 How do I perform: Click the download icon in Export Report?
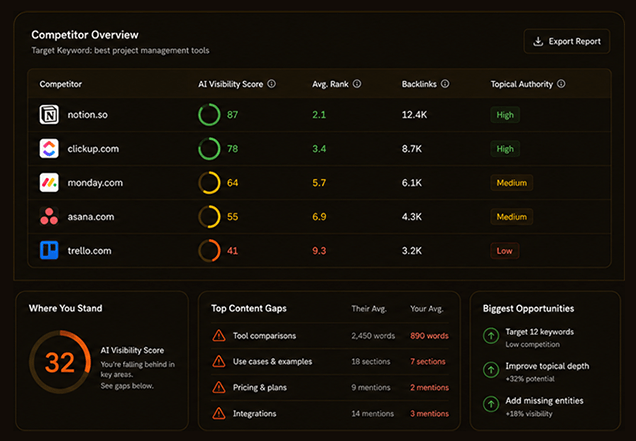(538, 41)
